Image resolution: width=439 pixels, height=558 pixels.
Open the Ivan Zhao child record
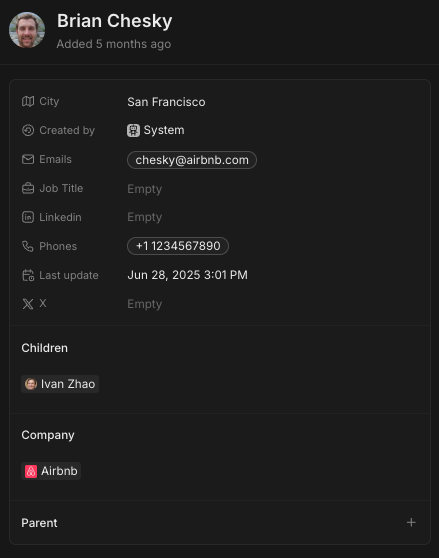tap(60, 384)
